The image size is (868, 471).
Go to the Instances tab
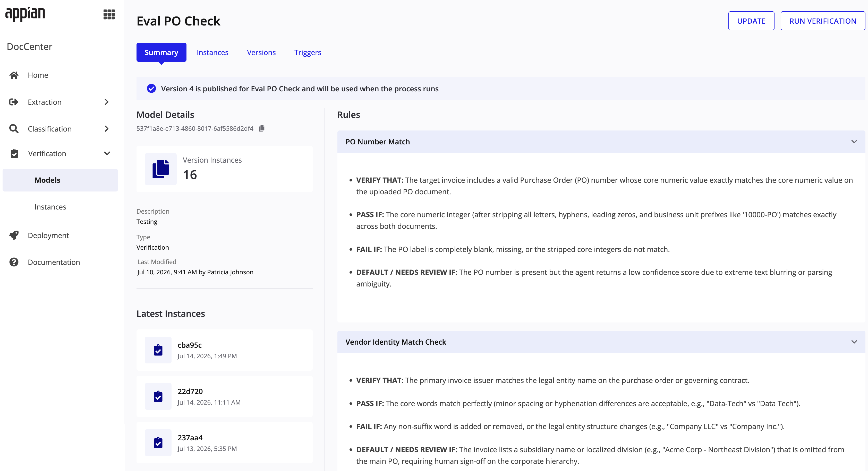[x=212, y=53]
